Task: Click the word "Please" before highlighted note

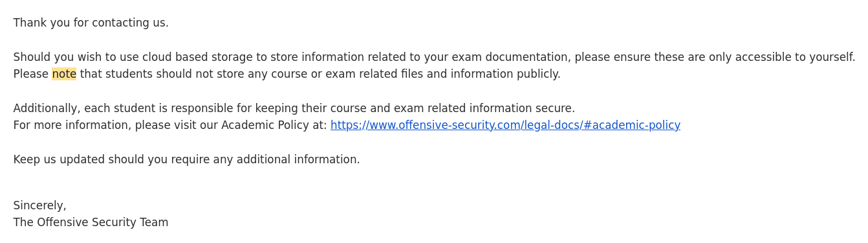Action: point(31,74)
